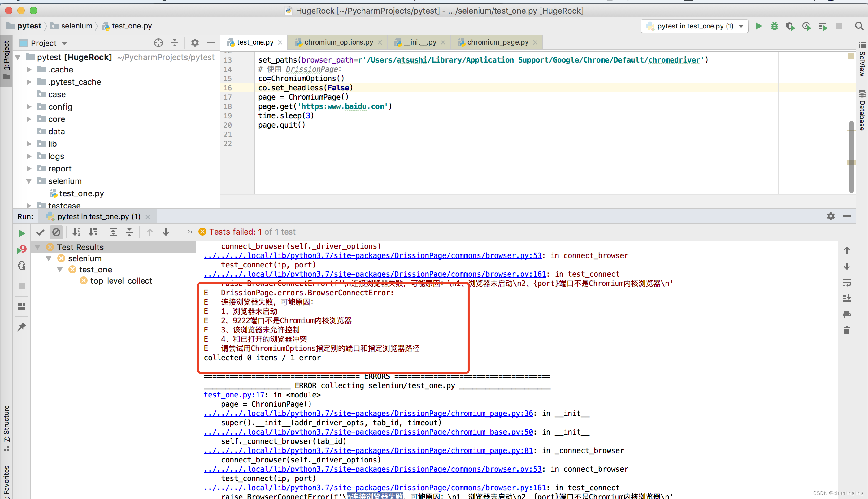The image size is (868, 499).
Task: Rerun tests in Run panel
Action: coord(22,233)
